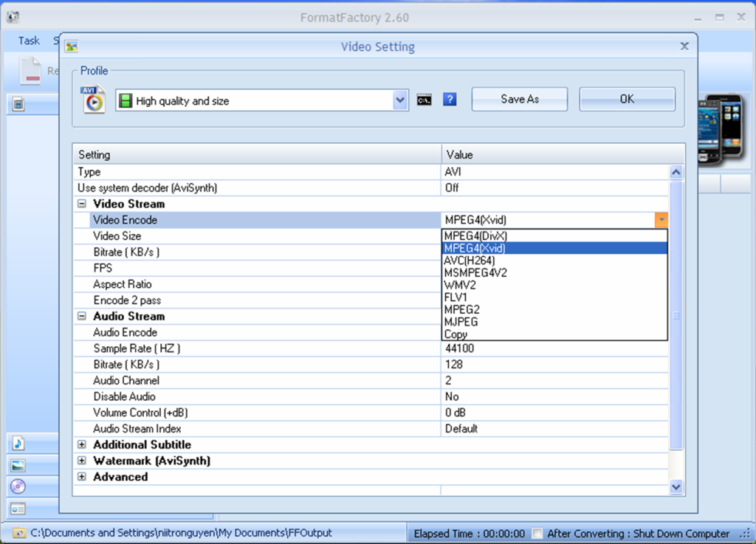
Task: Open the Advanced category icon in sidebar
Action: click(x=18, y=509)
